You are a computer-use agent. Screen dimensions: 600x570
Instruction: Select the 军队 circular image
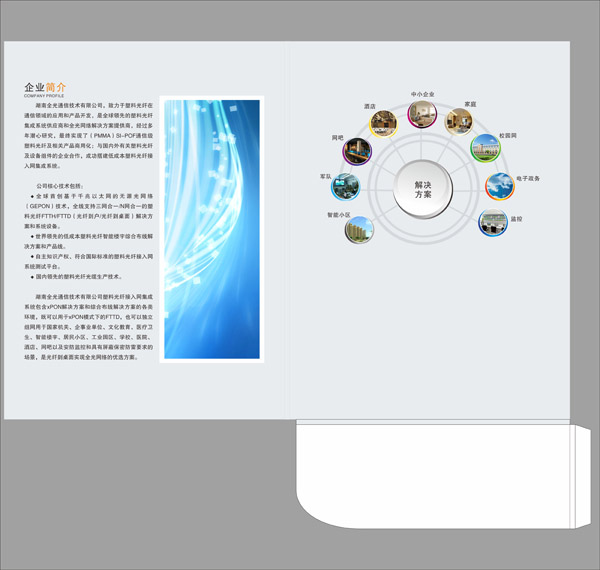pos(346,187)
